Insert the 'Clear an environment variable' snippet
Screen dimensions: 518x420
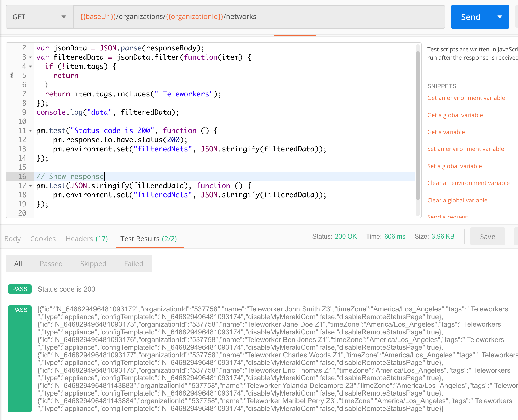(468, 183)
